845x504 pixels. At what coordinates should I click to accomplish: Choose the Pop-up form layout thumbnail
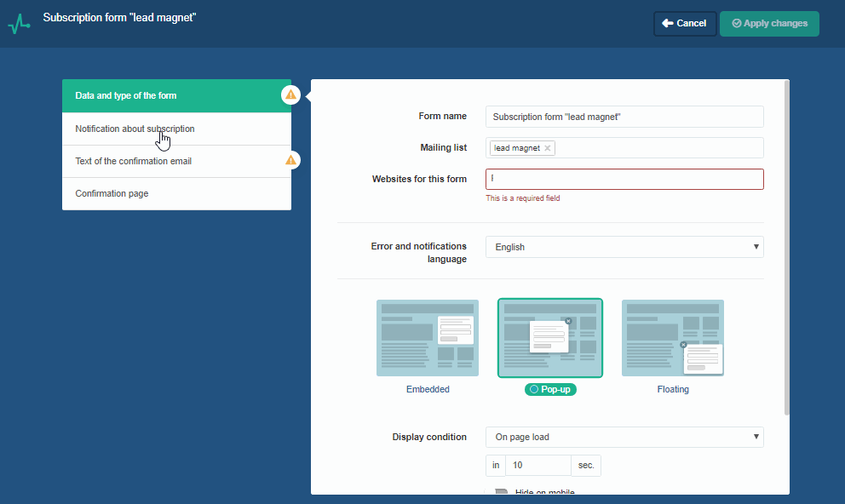549,338
